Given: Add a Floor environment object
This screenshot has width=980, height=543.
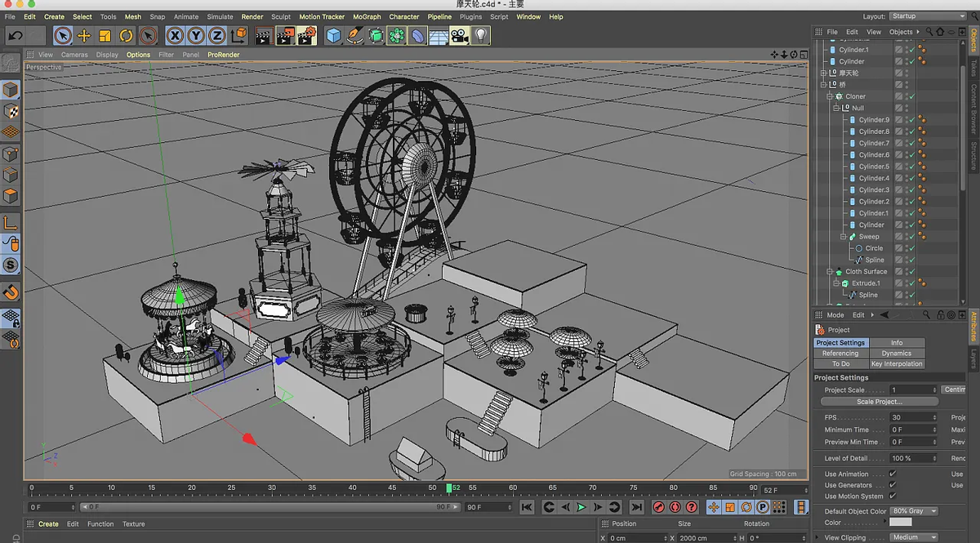Looking at the screenshot, I should 439,35.
